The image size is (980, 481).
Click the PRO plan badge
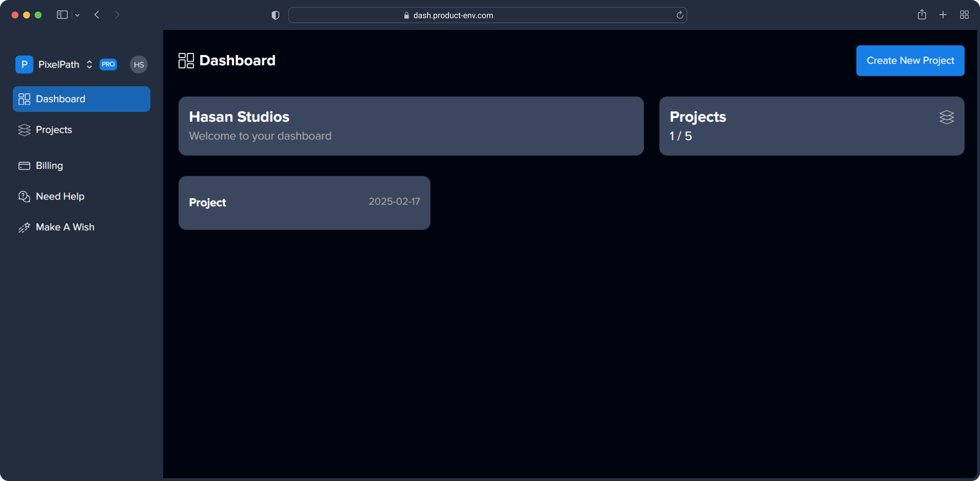pos(108,64)
